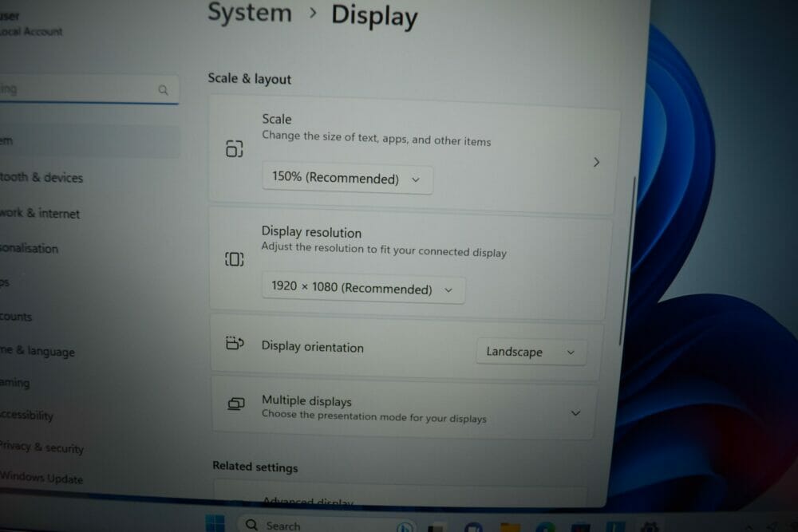Open Bluetooth & devices settings

[x=41, y=178]
